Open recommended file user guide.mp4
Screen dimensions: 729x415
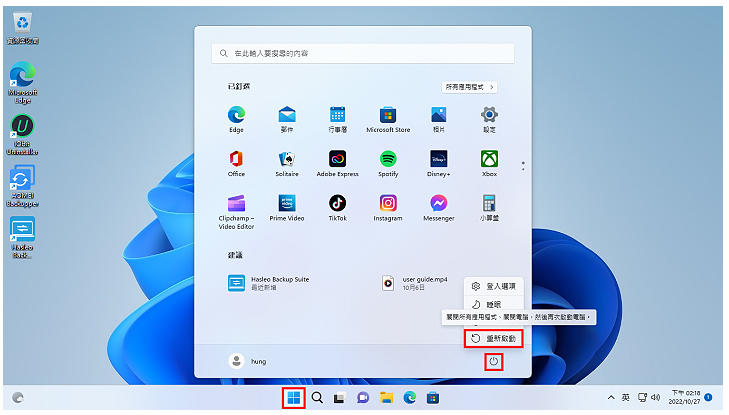[414, 283]
